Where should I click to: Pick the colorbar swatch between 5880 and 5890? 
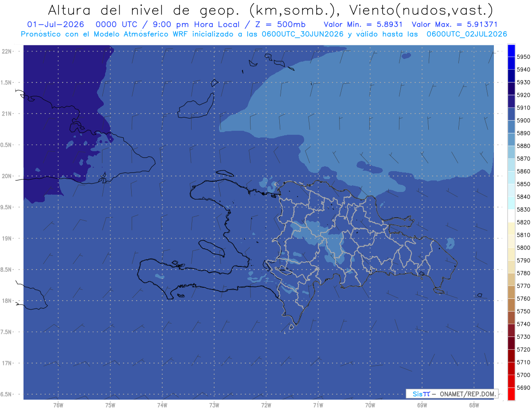[511, 140]
